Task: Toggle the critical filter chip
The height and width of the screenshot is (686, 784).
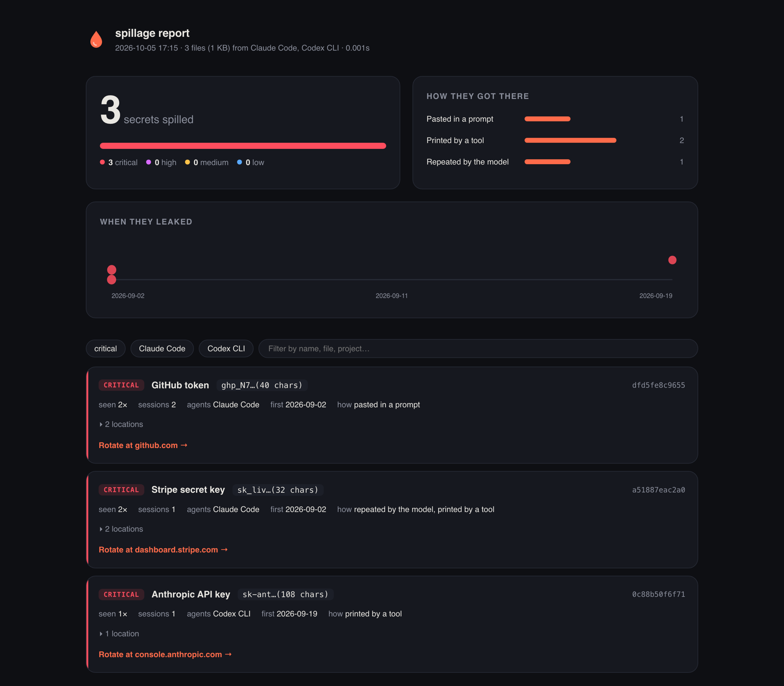Action: (106, 349)
